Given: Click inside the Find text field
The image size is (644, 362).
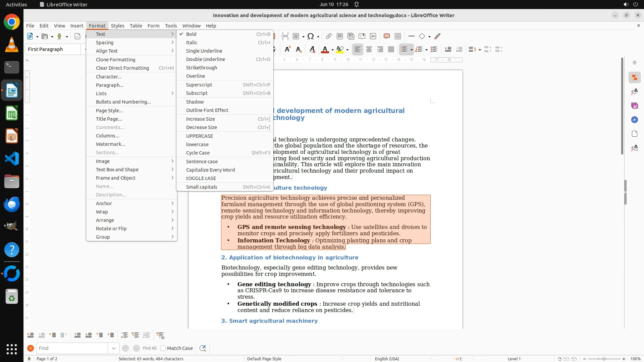Looking at the screenshot, I should click(x=72, y=348).
